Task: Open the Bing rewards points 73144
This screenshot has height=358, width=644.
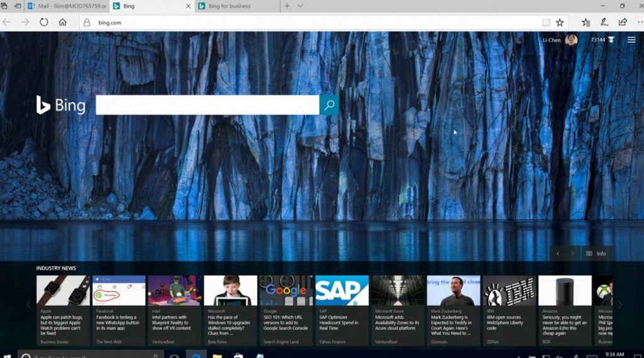Action: (602, 40)
